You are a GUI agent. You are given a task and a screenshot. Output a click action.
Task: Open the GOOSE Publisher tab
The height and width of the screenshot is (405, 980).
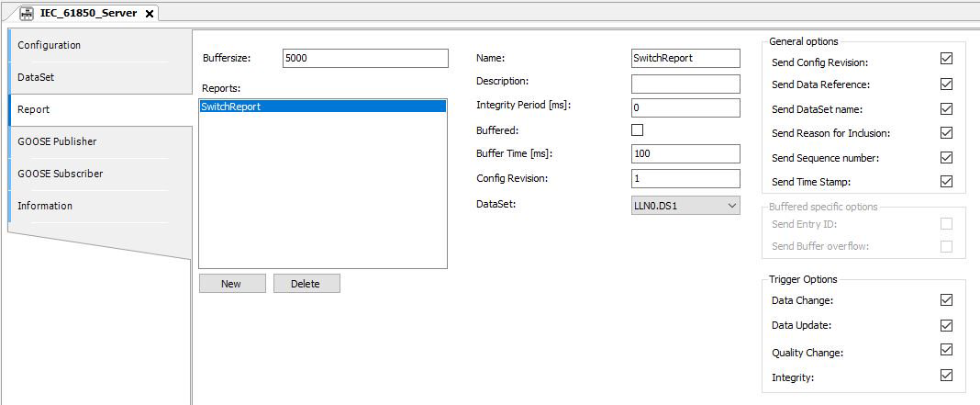[x=57, y=141]
